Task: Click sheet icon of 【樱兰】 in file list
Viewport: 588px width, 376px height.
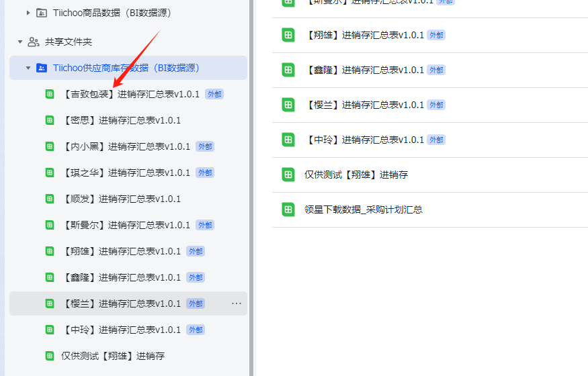Action: tap(288, 105)
